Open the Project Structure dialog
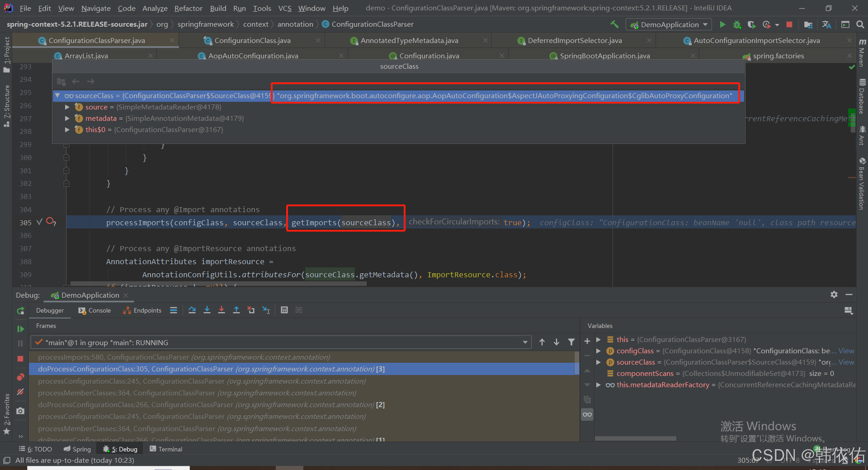The image size is (868, 470). point(808,24)
